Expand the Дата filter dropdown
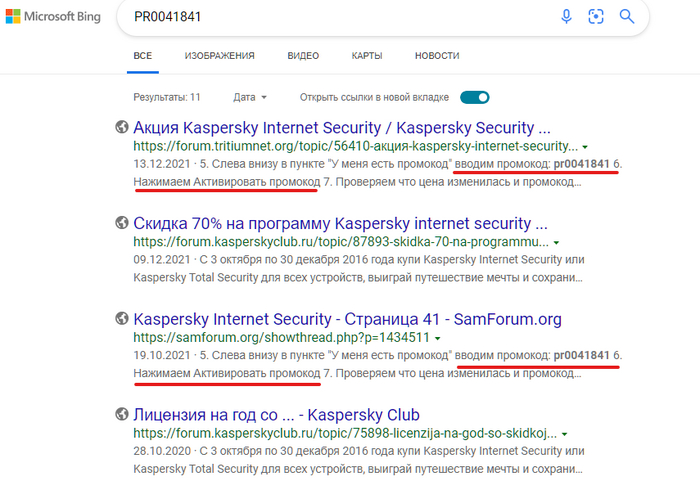 point(250,98)
